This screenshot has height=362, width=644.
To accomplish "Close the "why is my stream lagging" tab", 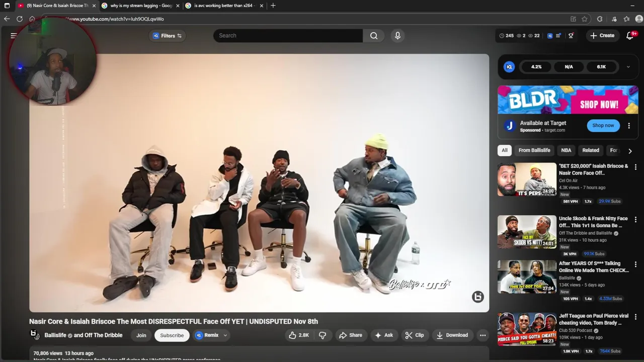I will (178, 6).
